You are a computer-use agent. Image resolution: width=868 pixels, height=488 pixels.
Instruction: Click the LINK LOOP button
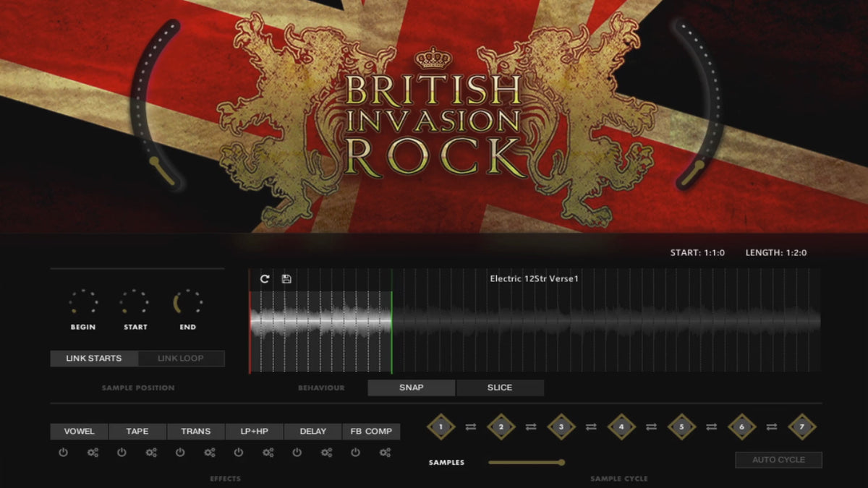[181, 359]
